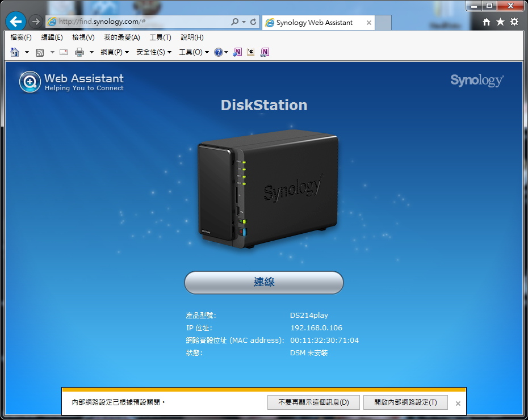This screenshot has height=420, width=528.
Task: Click the Web Assistant magnifier logo
Action: tap(30, 82)
